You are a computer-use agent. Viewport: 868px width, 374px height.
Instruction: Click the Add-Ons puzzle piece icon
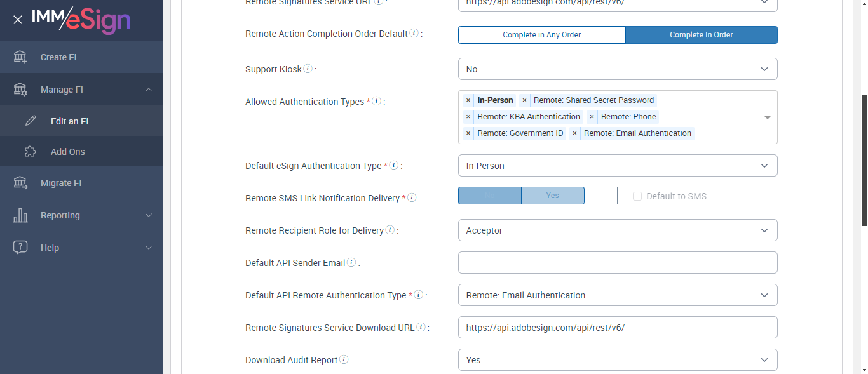(30, 152)
